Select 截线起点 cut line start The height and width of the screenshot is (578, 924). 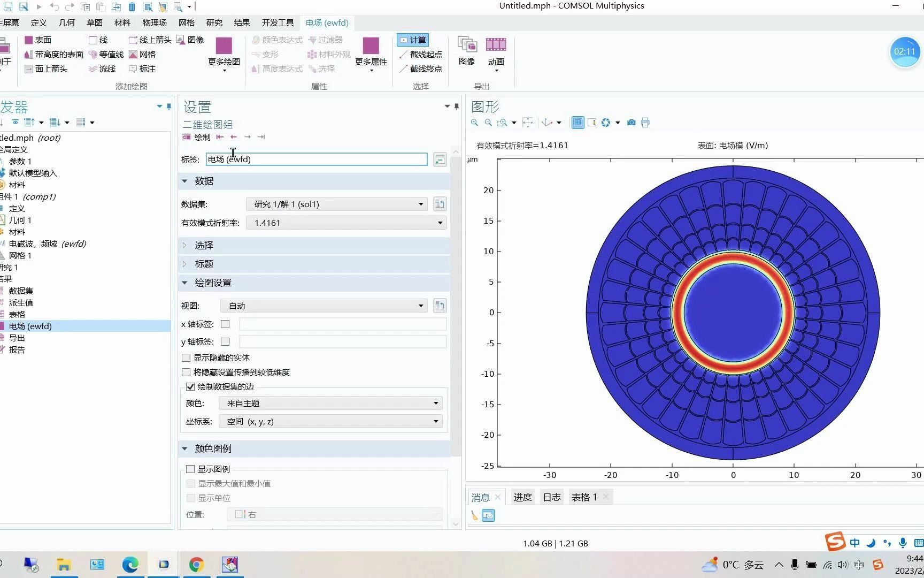click(421, 55)
